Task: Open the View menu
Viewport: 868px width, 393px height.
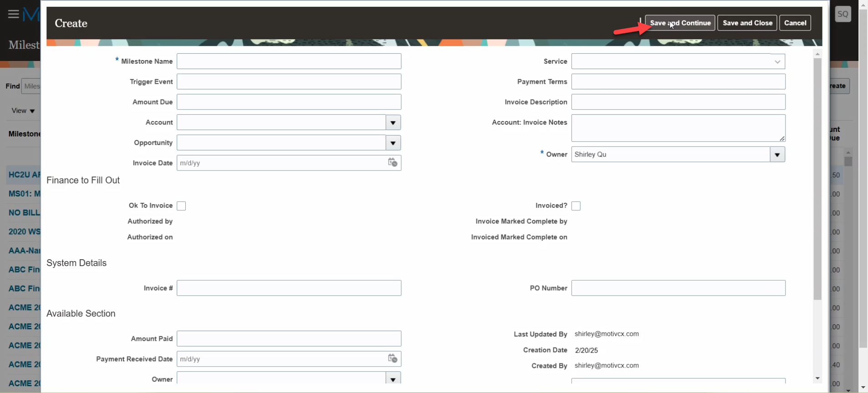Action: point(23,111)
